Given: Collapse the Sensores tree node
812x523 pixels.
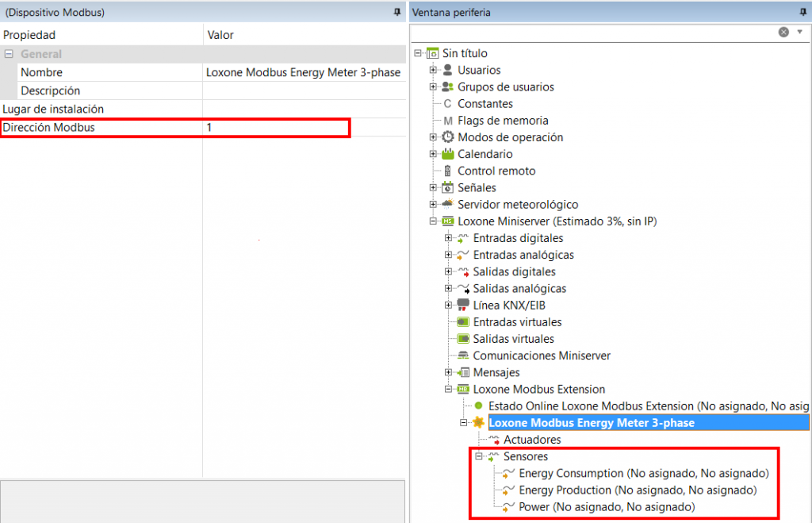Looking at the screenshot, I should tap(479, 456).
